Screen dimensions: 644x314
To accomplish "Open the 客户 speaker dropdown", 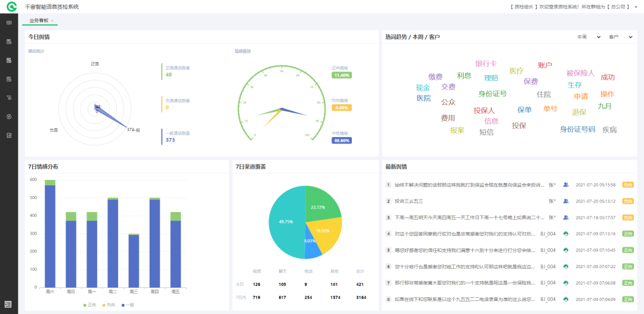I will click(x=620, y=38).
